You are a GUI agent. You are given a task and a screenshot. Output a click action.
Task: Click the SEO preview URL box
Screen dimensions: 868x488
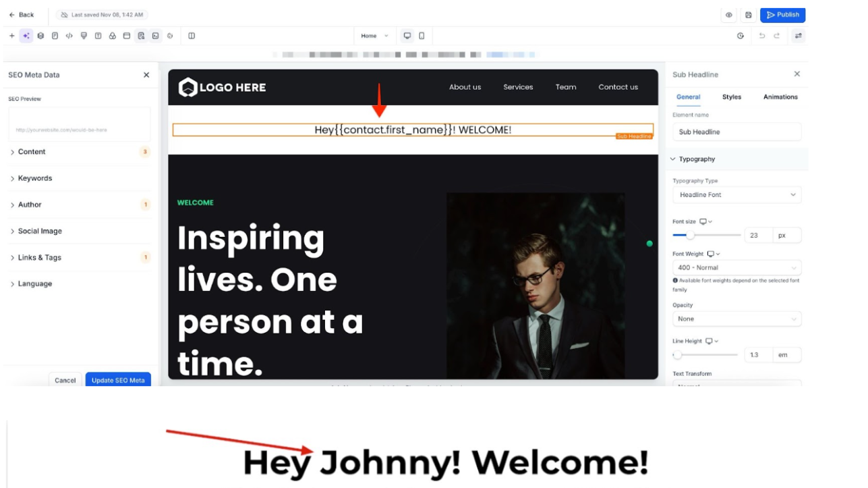(x=80, y=124)
